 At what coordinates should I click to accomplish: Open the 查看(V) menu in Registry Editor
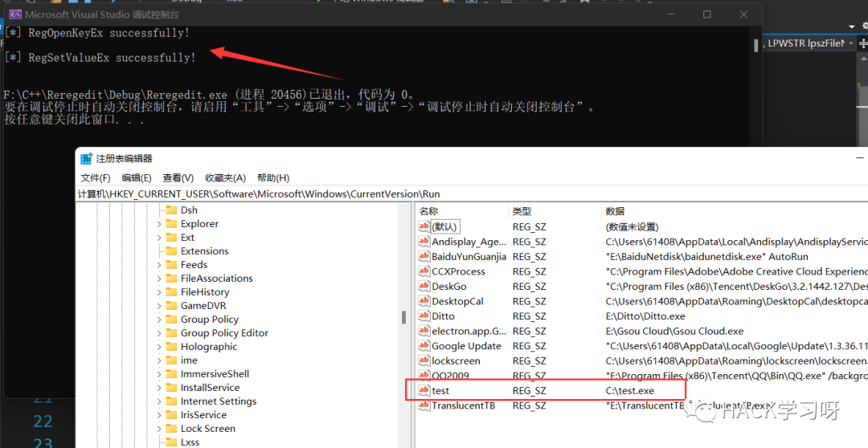tap(178, 177)
